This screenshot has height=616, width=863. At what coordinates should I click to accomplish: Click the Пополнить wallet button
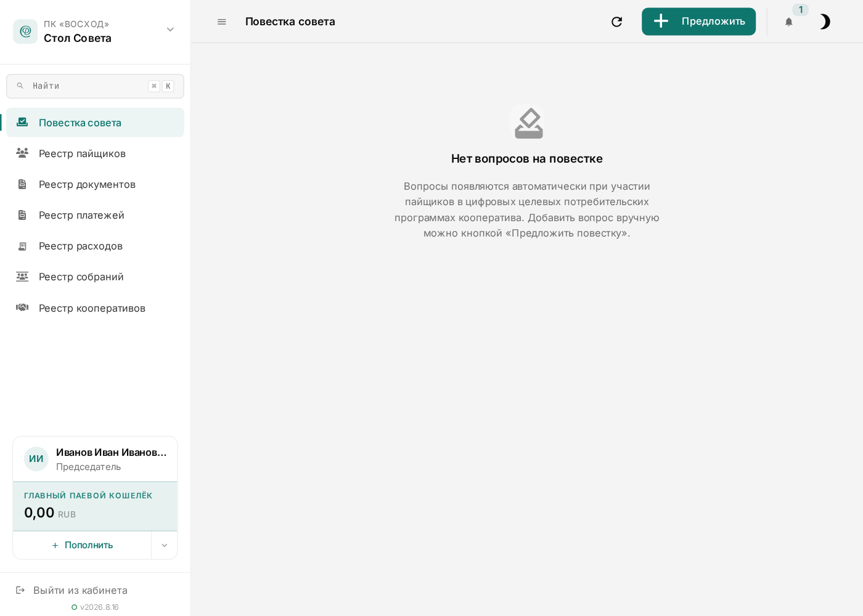pyautogui.click(x=82, y=545)
